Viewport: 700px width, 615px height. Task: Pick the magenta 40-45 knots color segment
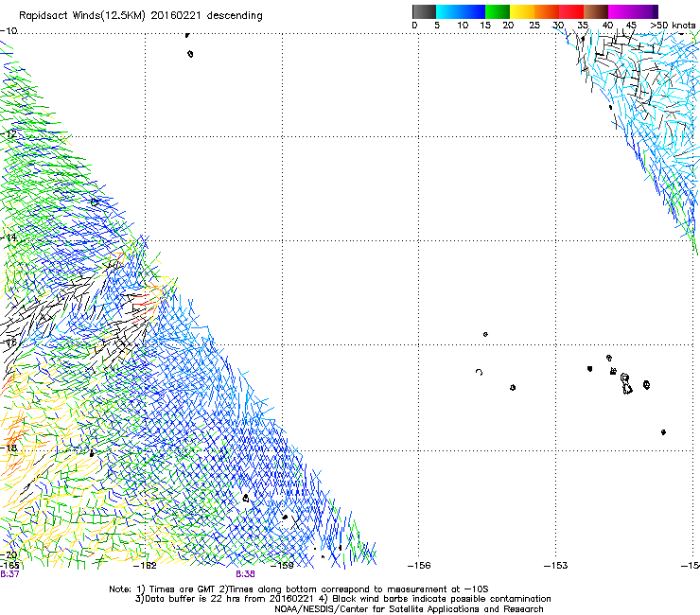[621, 11]
